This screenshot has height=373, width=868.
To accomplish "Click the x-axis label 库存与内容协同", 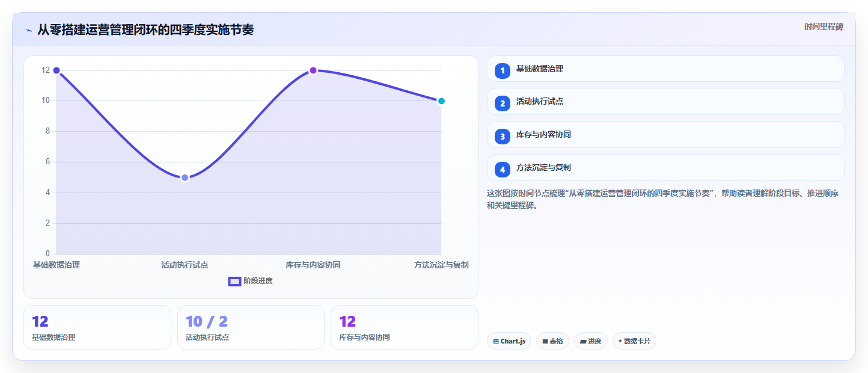I will [313, 265].
